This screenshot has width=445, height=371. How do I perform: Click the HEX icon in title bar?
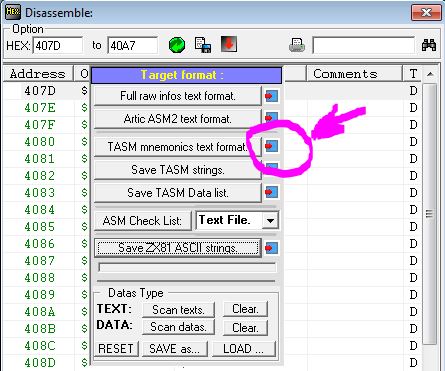coord(13,13)
